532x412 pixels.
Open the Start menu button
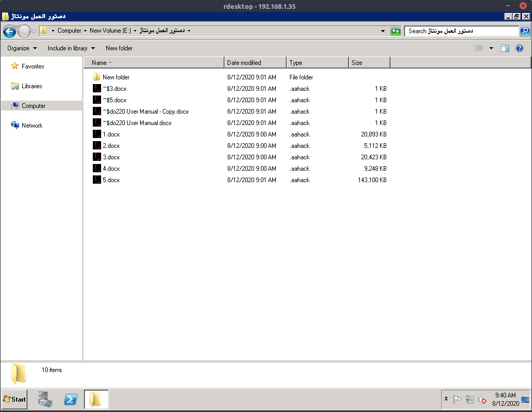(x=15, y=400)
